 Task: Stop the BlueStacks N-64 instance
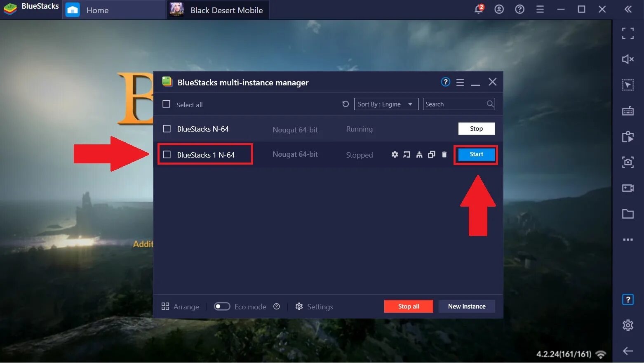[x=476, y=129]
